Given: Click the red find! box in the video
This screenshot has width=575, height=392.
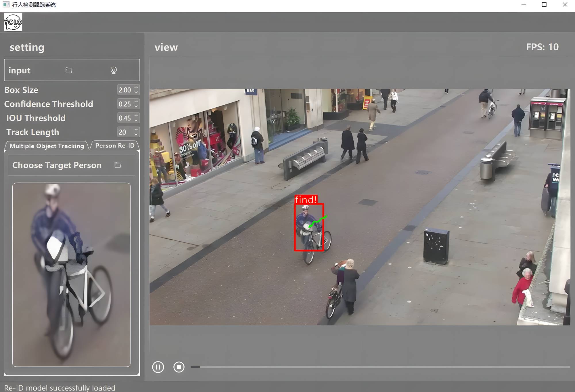Looking at the screenshot, I should 309,227.
